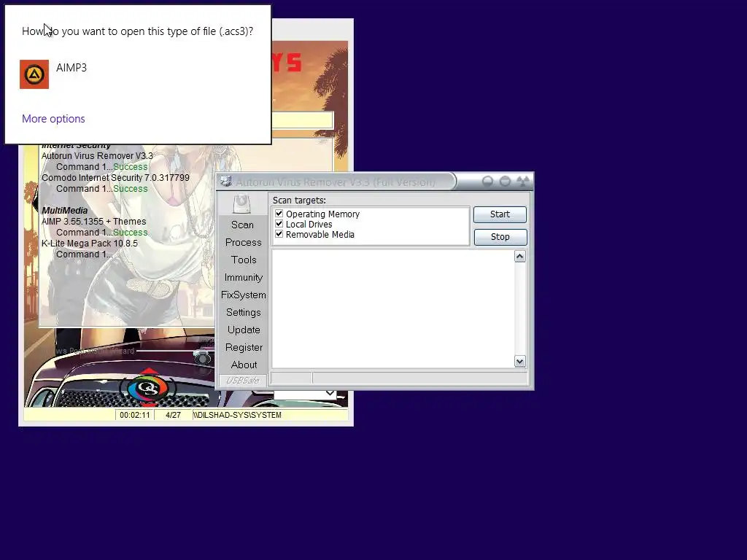Click the camera logo above Scan
Screen dimensions: 747x560
point(242,203)
